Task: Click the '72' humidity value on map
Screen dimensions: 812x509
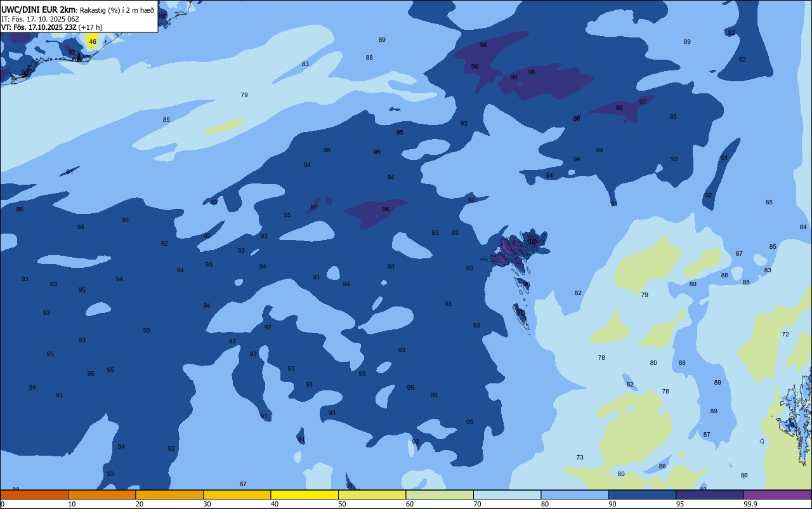Action: click(785, 334)
